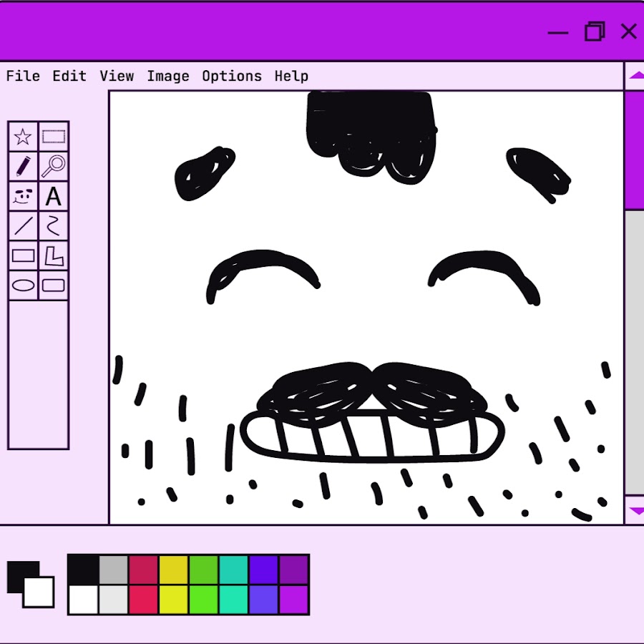Screen dimensions: 644x644
Task: Pick the bright aqua swatch in bottom row
Action: 233,600
